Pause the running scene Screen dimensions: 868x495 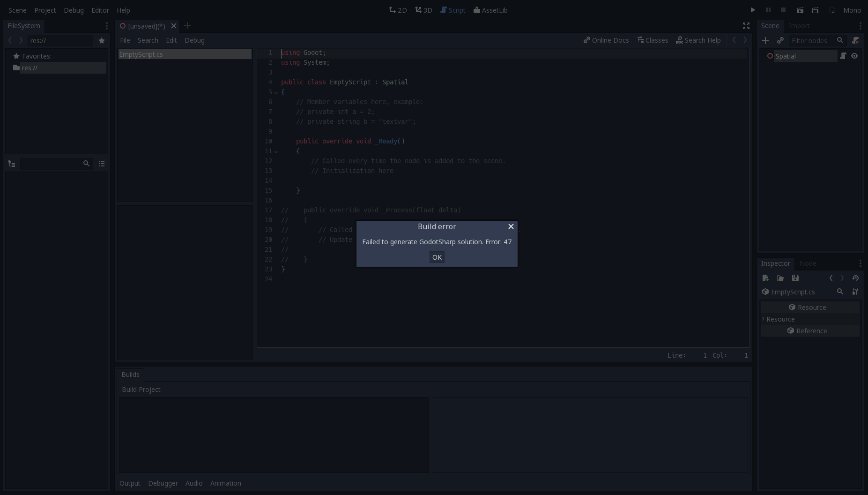pos(768,10)
